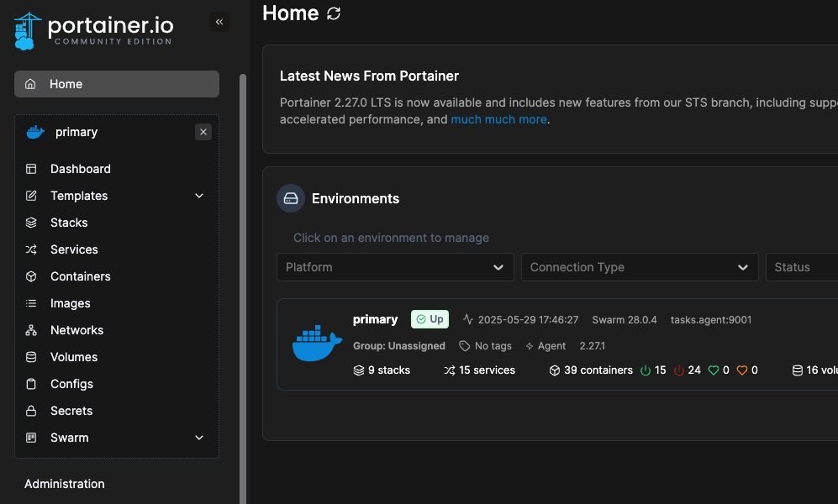Click the Configs clipboard icon

click(31, 384)
